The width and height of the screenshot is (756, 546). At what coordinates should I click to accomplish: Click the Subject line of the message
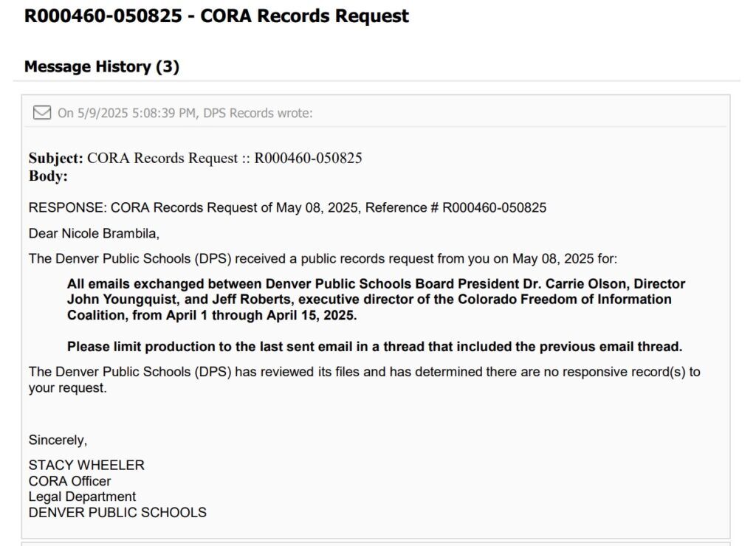(196, 158)
